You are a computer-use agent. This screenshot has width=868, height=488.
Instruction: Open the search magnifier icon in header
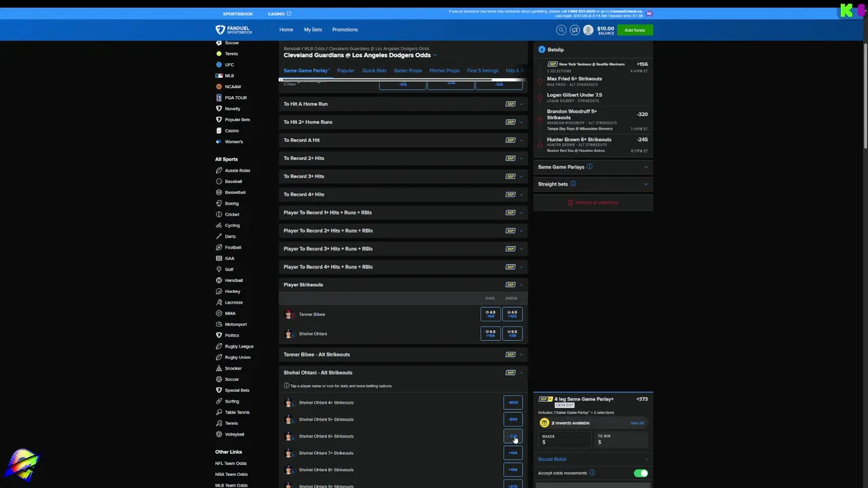[x=561, y=30]
